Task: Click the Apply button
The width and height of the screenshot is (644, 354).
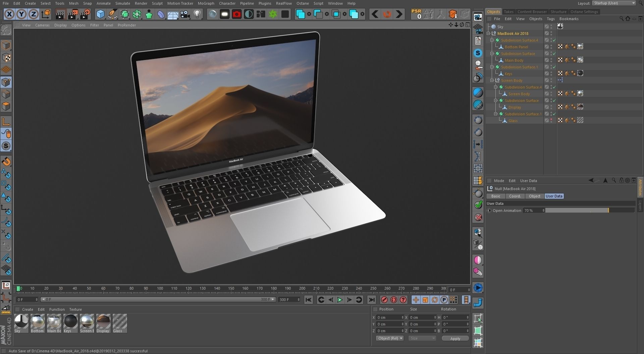Action: (455, 338)
